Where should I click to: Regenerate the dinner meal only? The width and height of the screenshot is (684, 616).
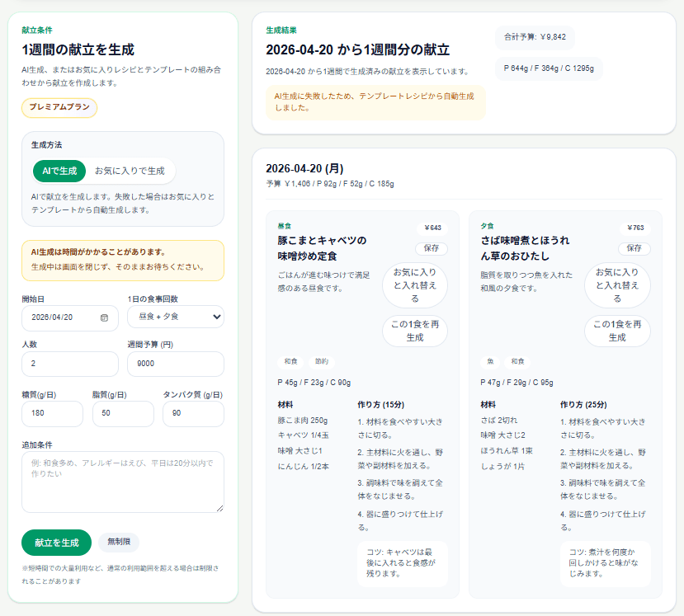tap(617, 331)
